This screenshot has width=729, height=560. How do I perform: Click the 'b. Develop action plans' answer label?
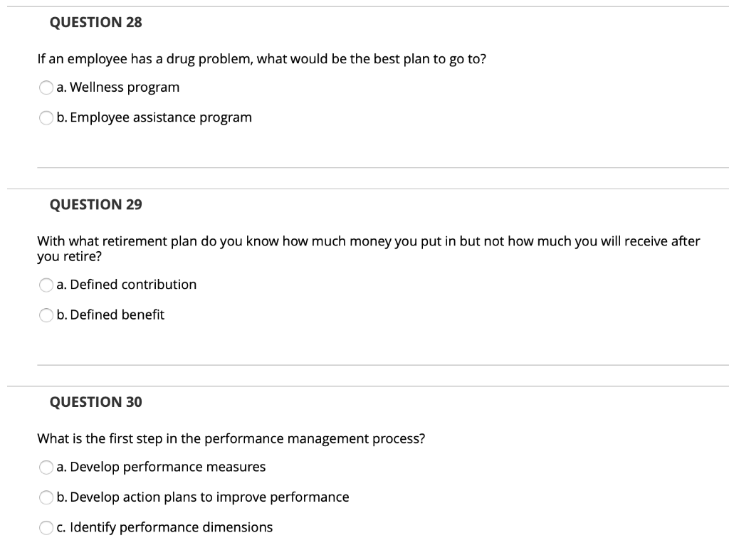(x=203, y=497)
